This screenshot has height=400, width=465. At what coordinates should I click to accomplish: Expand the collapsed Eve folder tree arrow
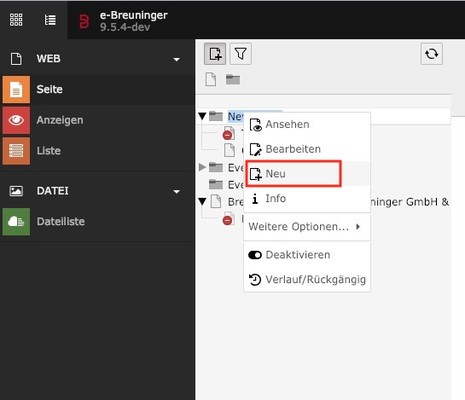202,167
